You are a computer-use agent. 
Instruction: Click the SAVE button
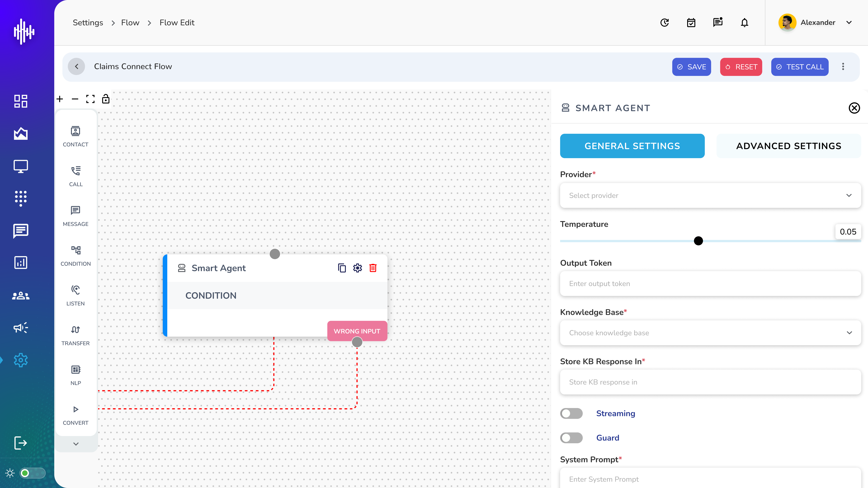click(x=691, y=67)
